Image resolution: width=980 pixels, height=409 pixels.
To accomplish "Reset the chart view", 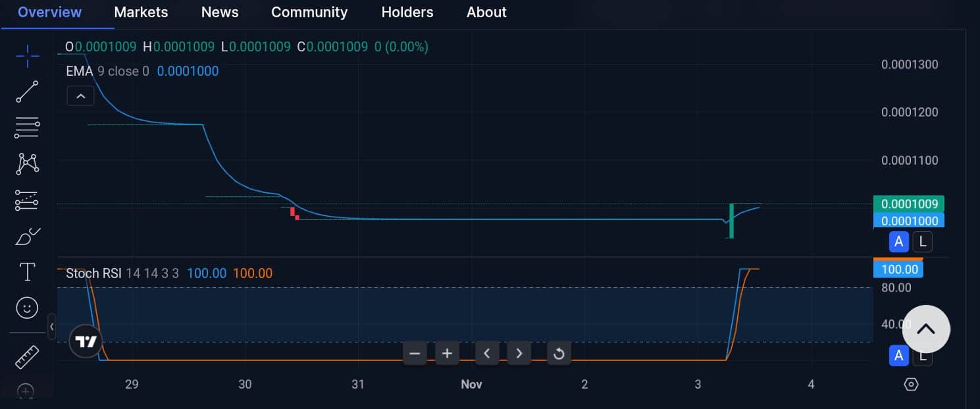I will (x=559, y=353).
